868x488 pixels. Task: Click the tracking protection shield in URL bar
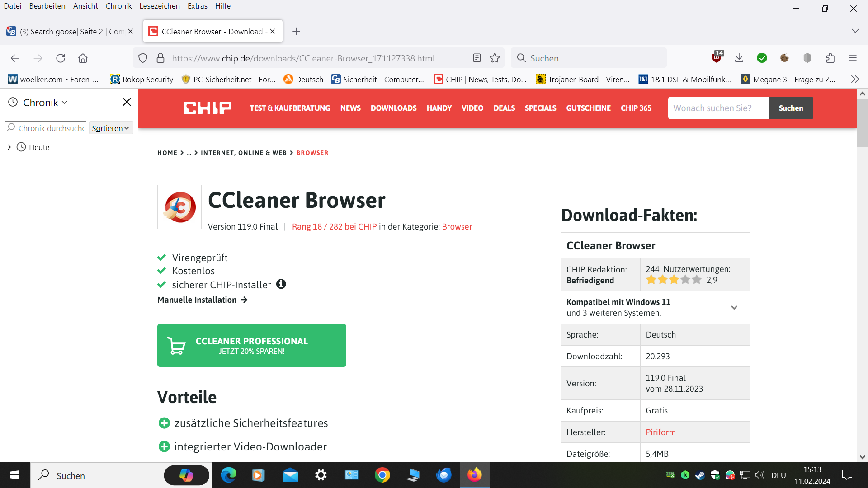(143, 58)
